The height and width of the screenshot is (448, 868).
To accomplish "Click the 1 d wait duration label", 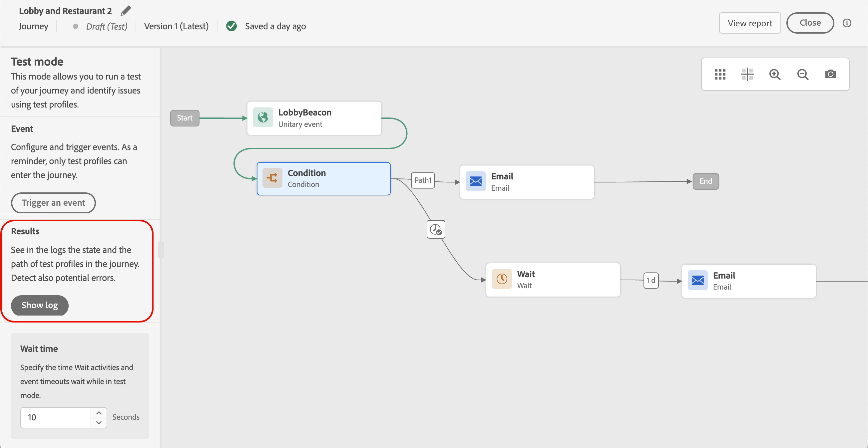I will pyautogui.click(x=651, y=280).
